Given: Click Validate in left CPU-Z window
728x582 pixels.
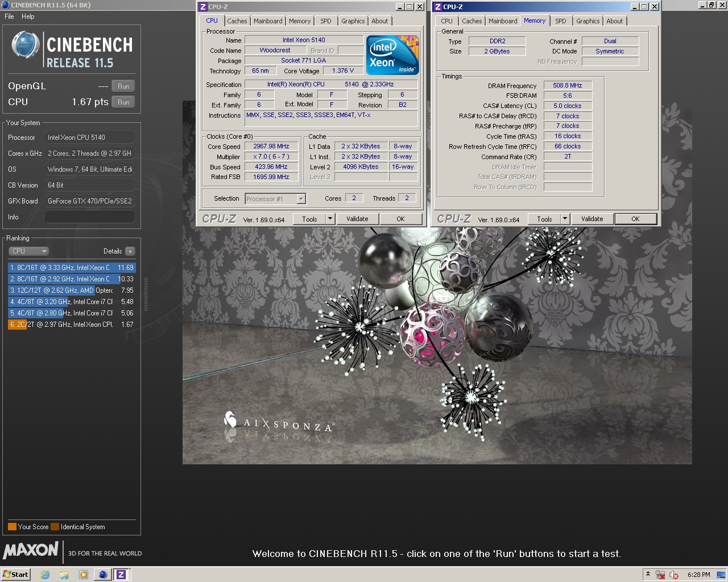Looking at the screenshot, I should [357, 219].
